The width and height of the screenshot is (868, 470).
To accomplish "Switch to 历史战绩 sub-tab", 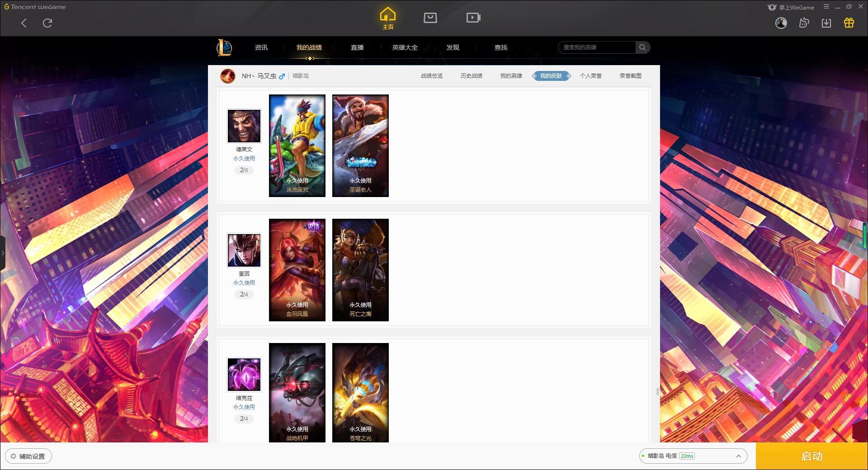I will [472, 76].
